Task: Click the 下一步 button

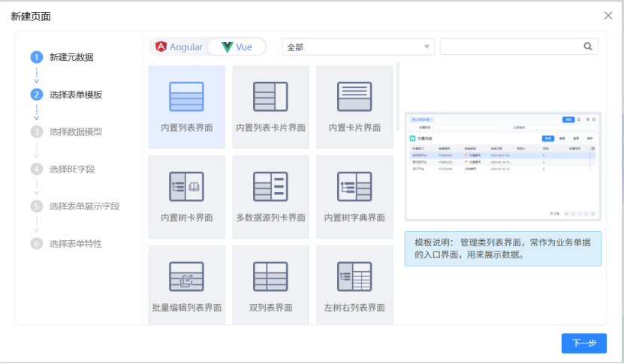Action: tap(583, 343)
